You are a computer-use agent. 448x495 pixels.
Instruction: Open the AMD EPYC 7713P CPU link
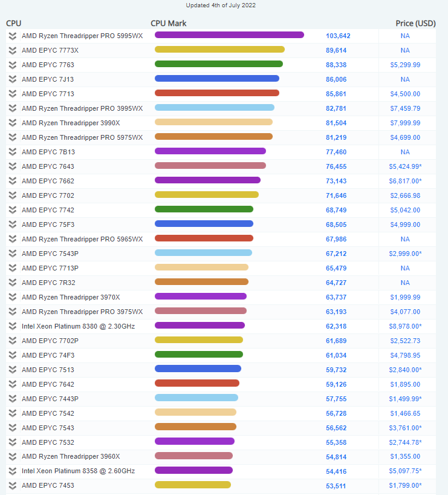pos(50,268)
